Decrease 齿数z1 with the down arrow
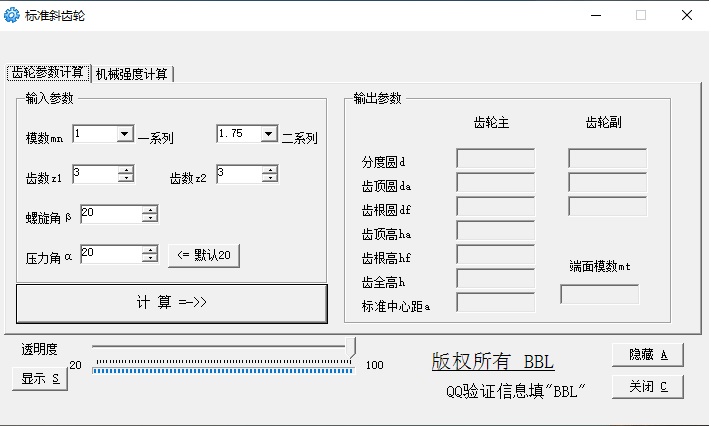The width and height of the screenshot is (711, 426). coord(126,178)
